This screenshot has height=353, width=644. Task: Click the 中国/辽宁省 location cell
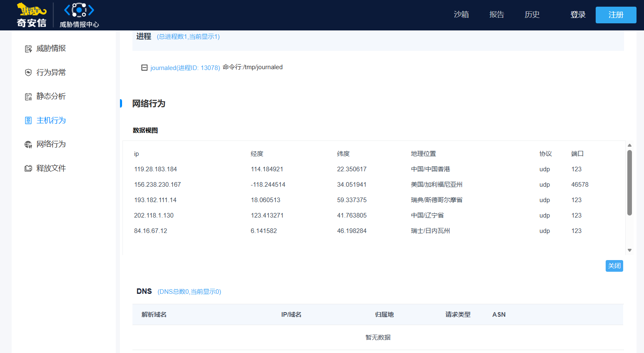pyautogui.click(x=427, y=215)
